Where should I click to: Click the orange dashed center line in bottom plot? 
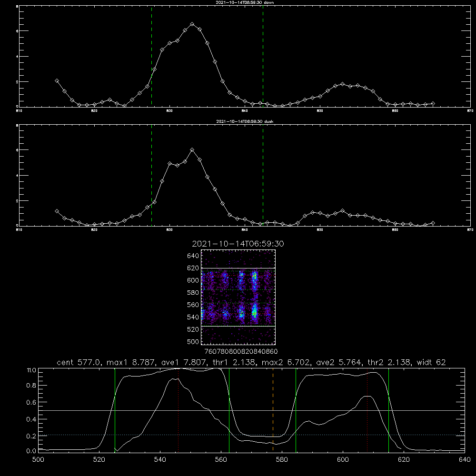(273, 410)
